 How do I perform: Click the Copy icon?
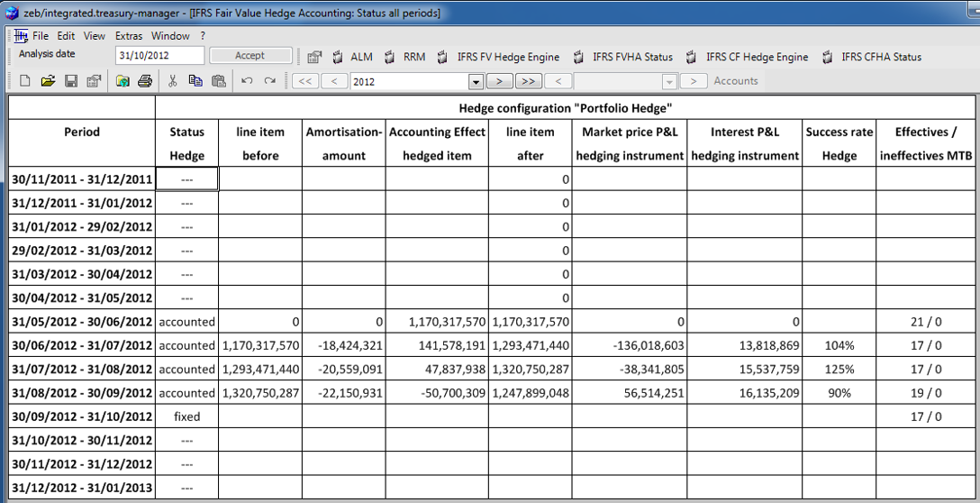pyautogui.click(x=195, y=81)
